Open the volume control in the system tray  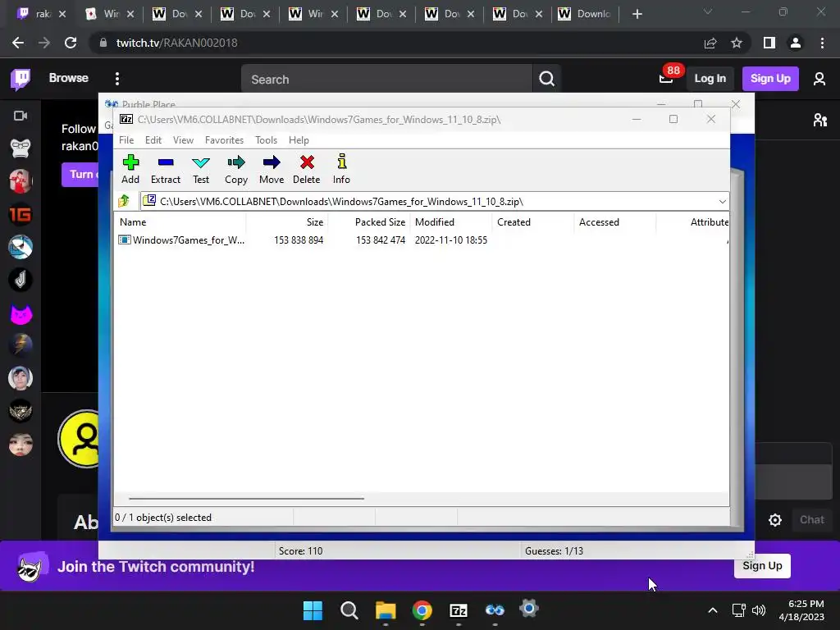[758, 610]
